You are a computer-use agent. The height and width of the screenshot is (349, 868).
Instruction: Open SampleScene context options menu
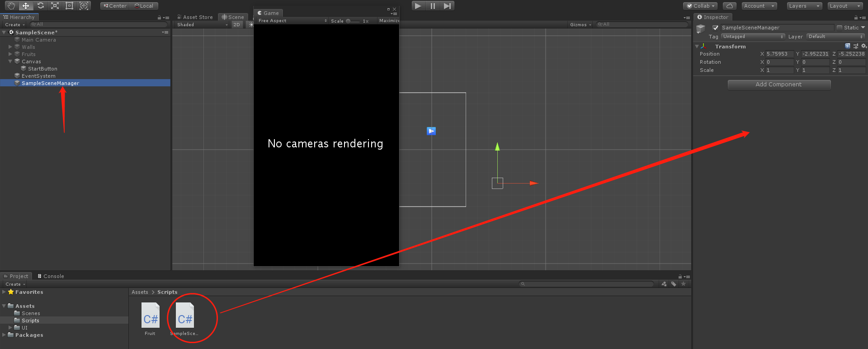(x=165, y=33)
